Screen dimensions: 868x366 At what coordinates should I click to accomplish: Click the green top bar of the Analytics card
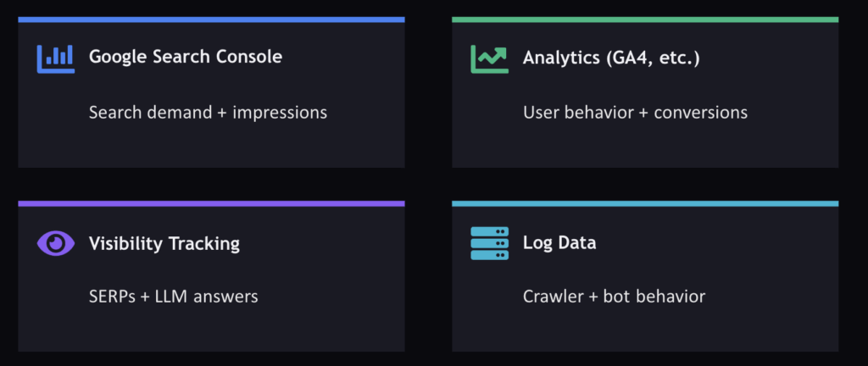pyautogui.click(x=645, y=19)
